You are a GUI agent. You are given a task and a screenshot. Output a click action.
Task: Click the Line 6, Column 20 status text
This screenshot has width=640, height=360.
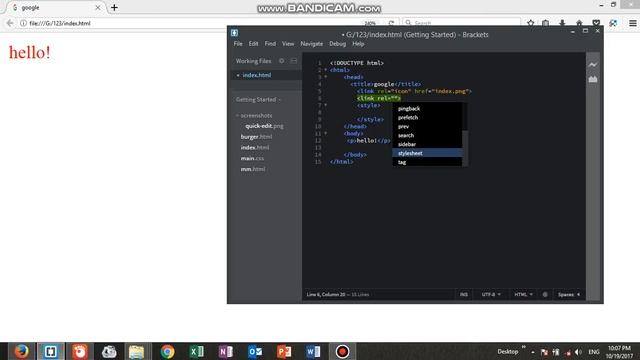pos(326,294)
